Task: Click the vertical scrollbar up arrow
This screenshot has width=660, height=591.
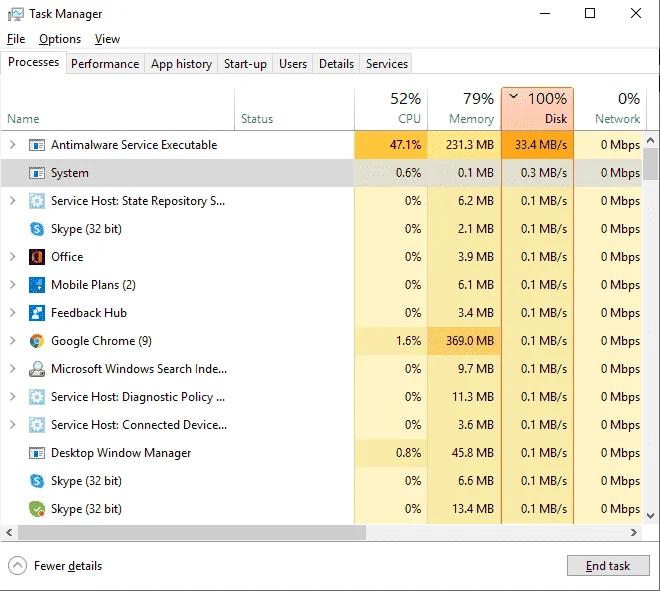Action: [650, 140]
